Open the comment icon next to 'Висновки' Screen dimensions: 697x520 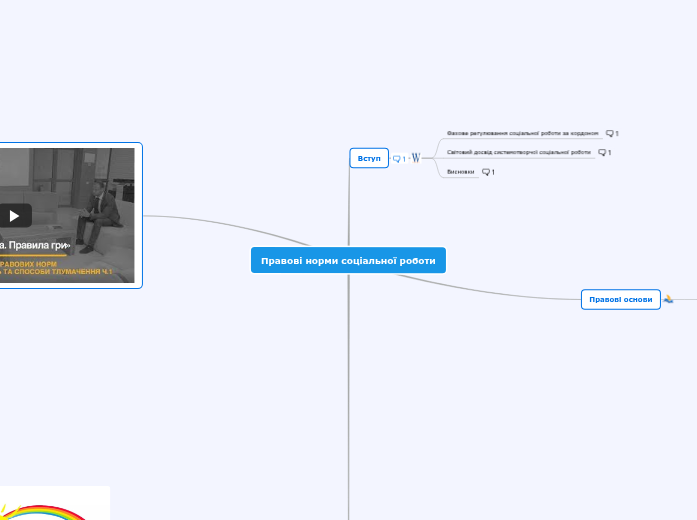pos(486,172)
